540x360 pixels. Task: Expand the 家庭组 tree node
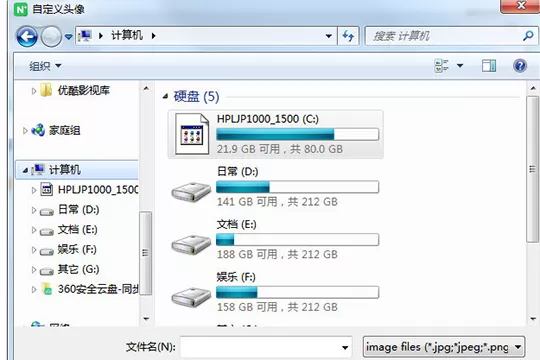tap(25, 131)
